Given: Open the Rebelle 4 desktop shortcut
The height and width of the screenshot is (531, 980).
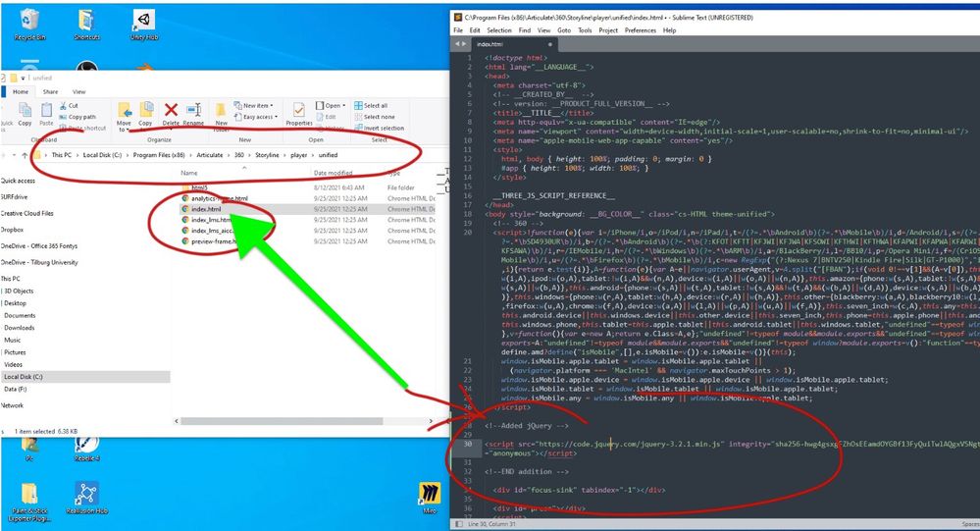Looking at the screenshot, I should tap(86, 449).
